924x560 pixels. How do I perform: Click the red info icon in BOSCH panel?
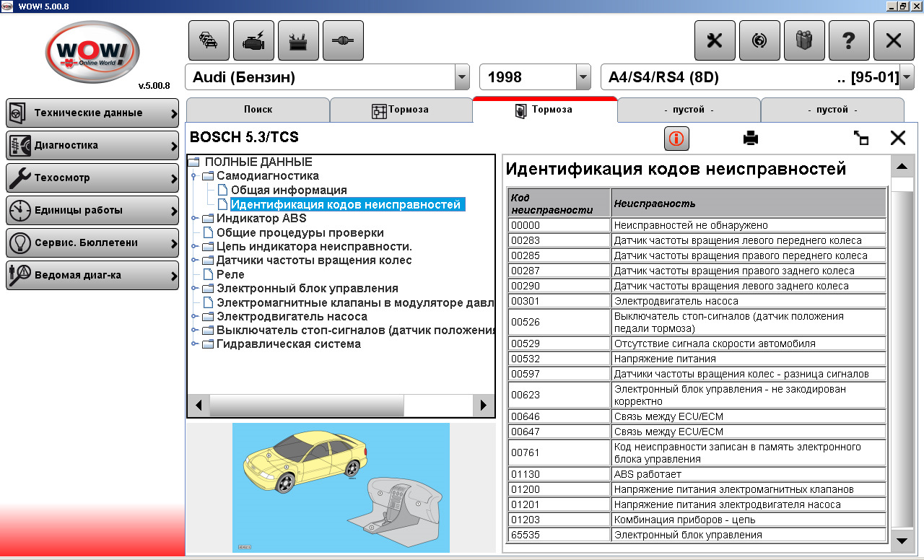(676, 138)
